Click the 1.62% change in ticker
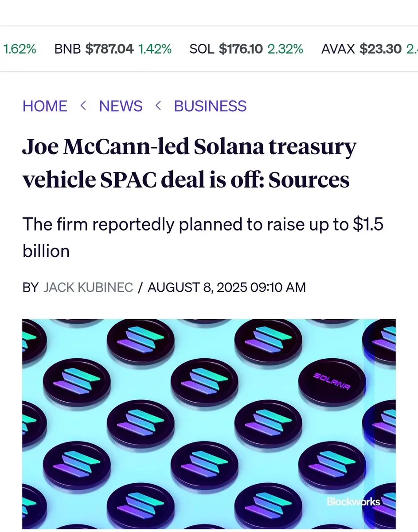The image size is (418, 532). (x=20, y=49)
